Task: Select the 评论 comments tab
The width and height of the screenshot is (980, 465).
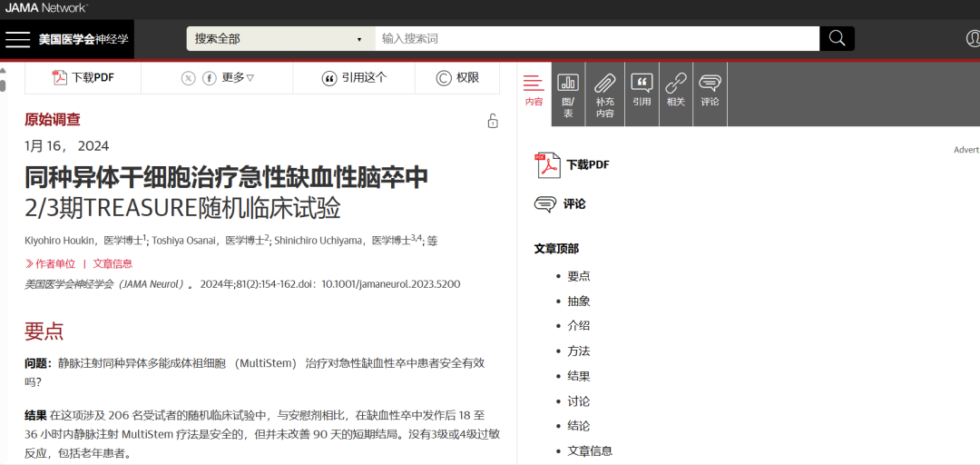Action: [710, 94]
